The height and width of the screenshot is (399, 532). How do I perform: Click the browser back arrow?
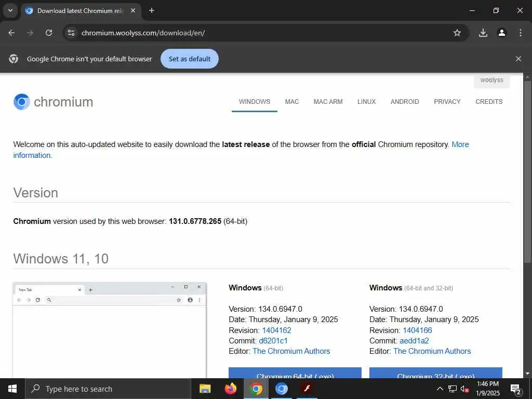11,33
